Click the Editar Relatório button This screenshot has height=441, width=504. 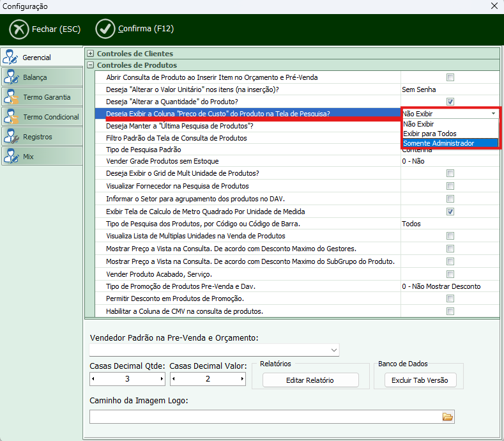[310, 380]
